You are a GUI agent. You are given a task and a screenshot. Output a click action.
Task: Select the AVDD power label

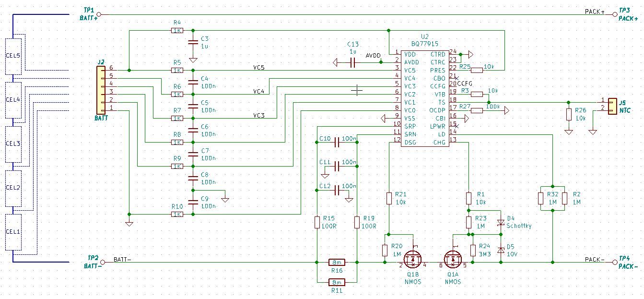[x=374, y=55]
